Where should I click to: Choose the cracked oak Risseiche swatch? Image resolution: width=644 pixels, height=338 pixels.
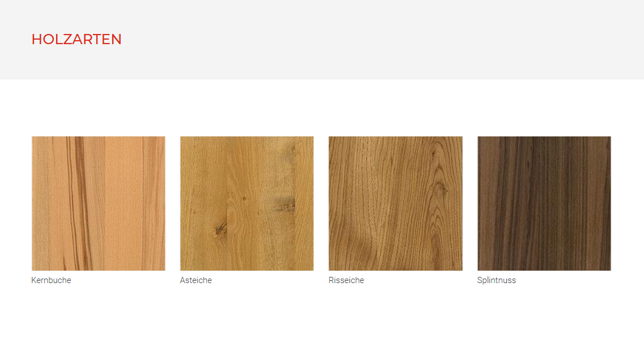click(x=395, y=203)
